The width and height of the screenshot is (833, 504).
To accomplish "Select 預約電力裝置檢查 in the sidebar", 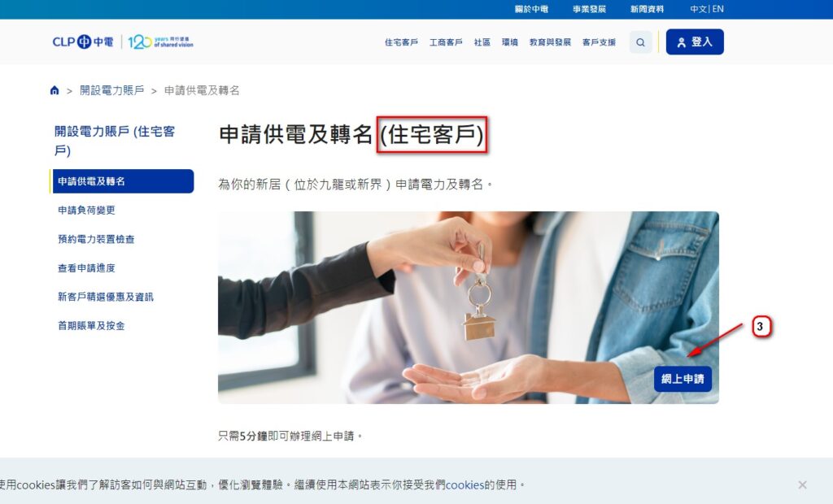I will pyautogui.click(x=96, y=239).
